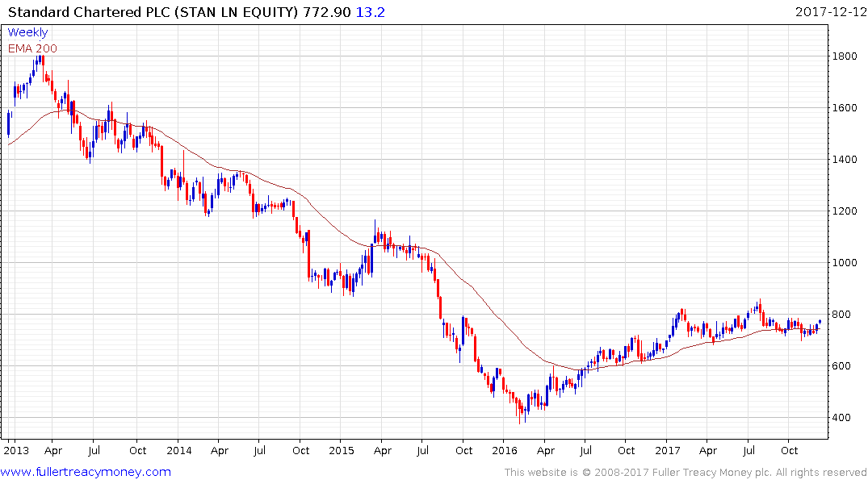Click the 1000 price axis label
The width and height of the screenshot is (868, 484).
[845, 263]
